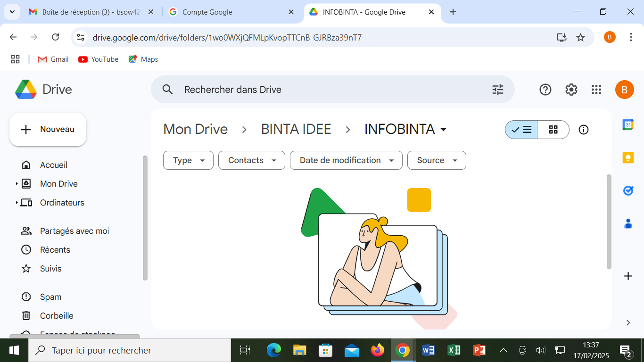Bookmark this page with star icon

pos(581,38)
